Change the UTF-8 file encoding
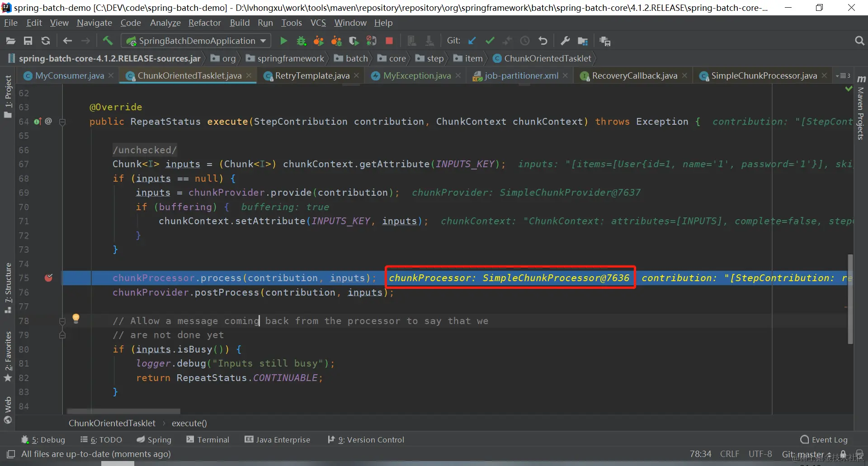This screenshot has height=466, width=868. click(760, 454)
